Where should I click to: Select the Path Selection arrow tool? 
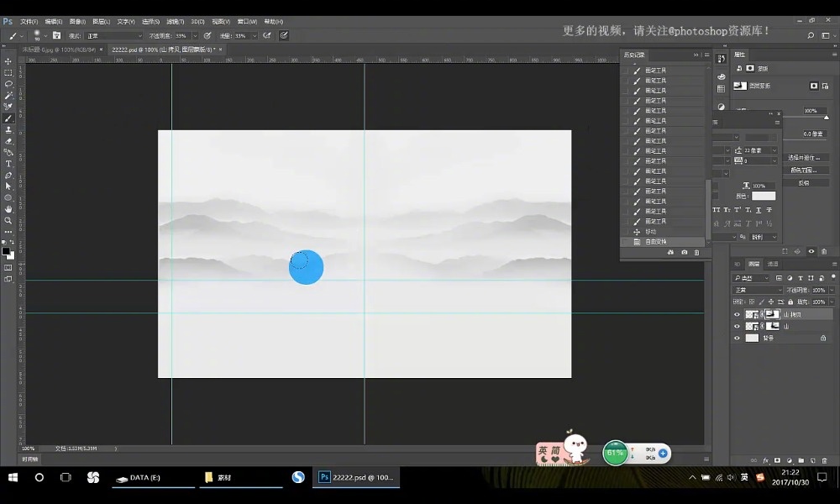8,186
